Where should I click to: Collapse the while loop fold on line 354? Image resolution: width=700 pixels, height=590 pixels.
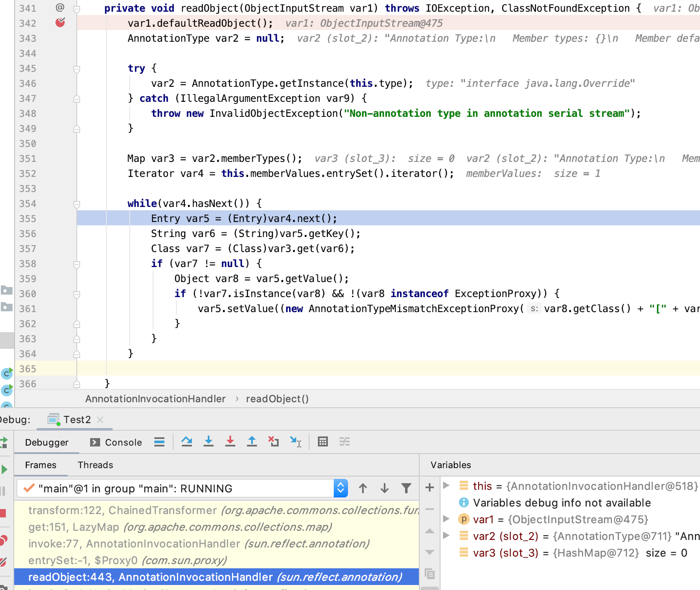(77, 204)
